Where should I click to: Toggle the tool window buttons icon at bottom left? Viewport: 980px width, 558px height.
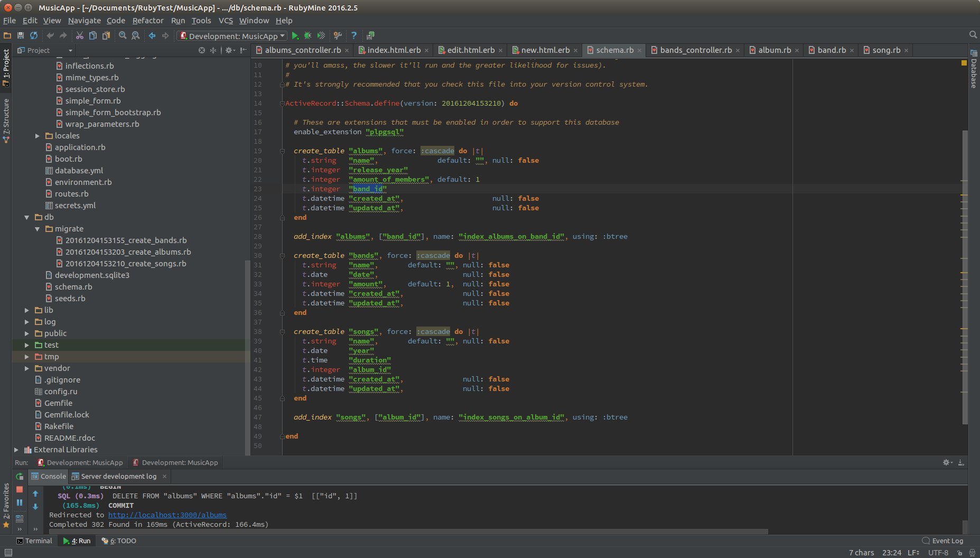(x=8, y=552)
